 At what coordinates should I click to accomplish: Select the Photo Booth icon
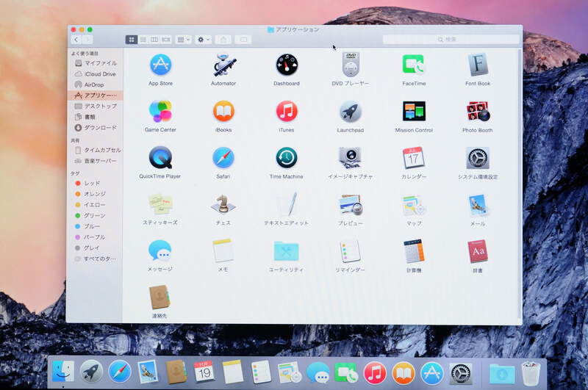(478, 112)
